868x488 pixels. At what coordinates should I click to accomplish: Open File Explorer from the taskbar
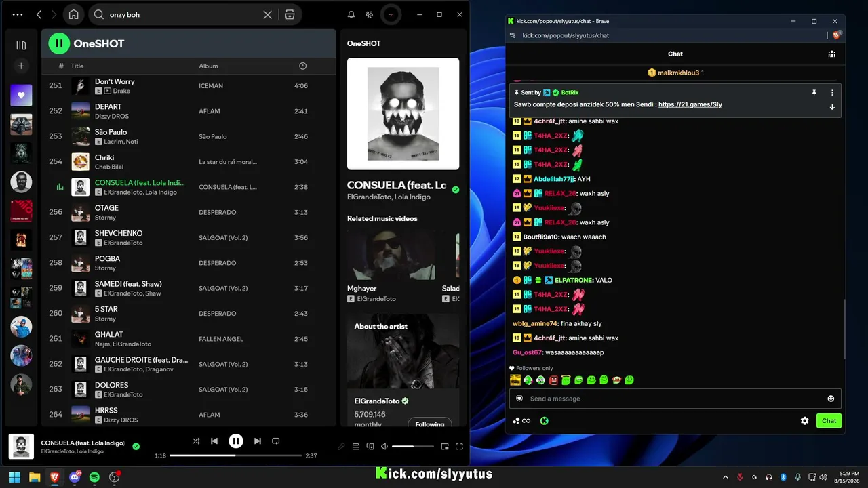tap(34, 477)
